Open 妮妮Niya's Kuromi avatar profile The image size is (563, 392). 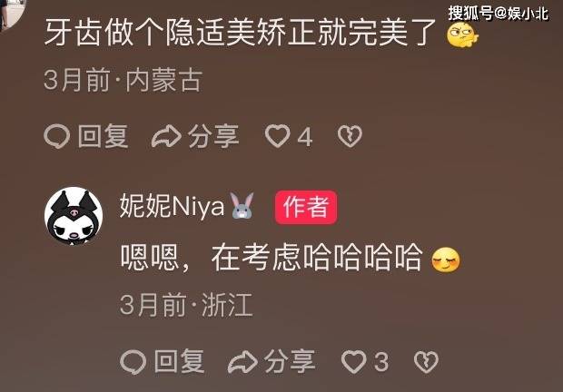(74, 216)
